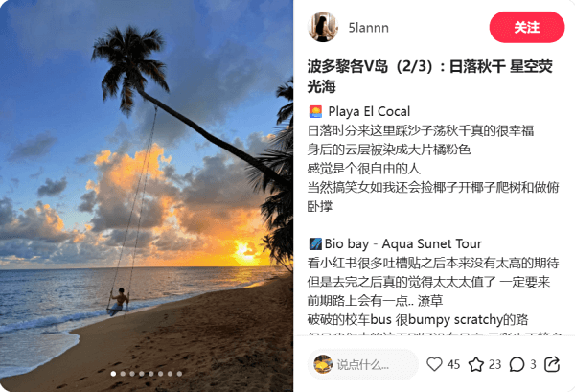This screenshot has height=392, width=575.
Task: Click the wave emoji beside Bio bay
Action: point(315,243)
